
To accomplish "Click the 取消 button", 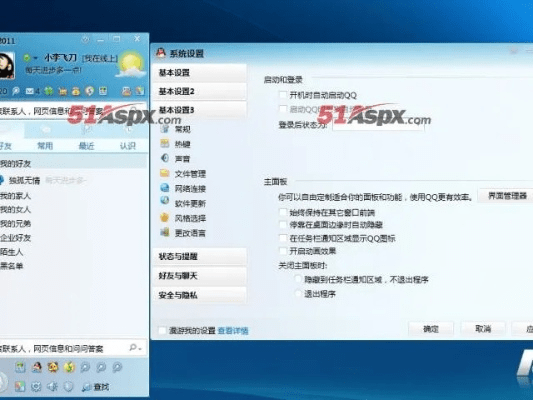I will tap(483, 329).
